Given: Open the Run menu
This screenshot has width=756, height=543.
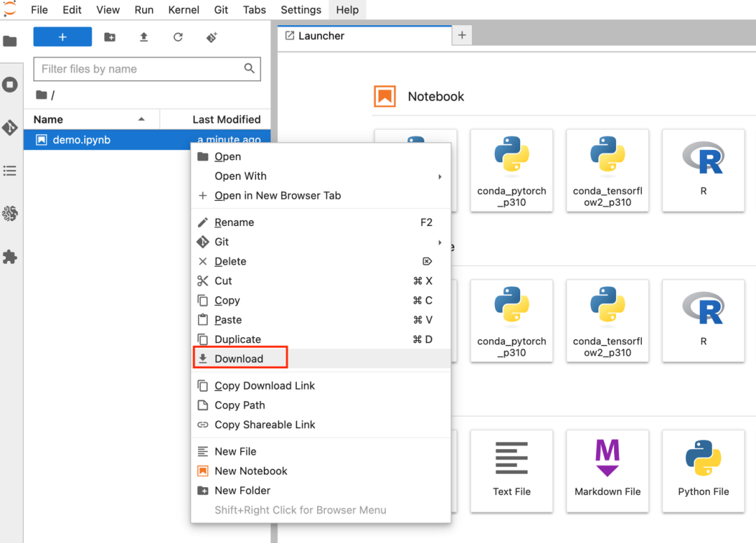Looking at the screenshot, I should tap(143, 10).
